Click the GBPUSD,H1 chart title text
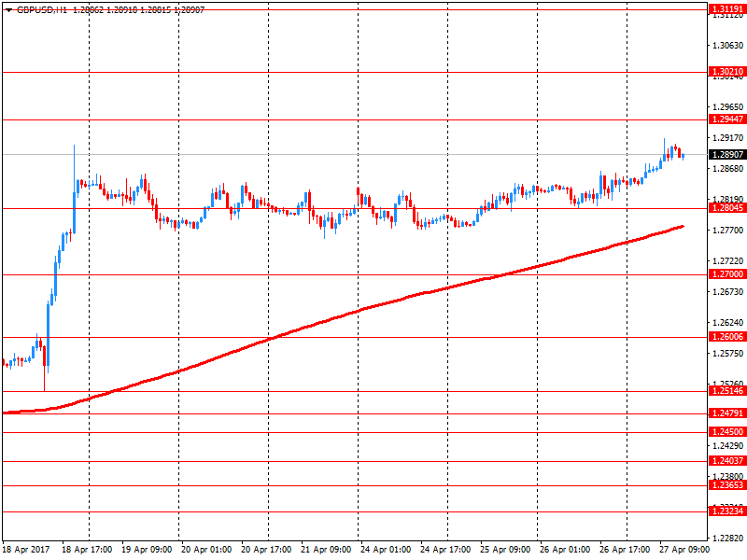The image size is (747, 560). point(42,9)
